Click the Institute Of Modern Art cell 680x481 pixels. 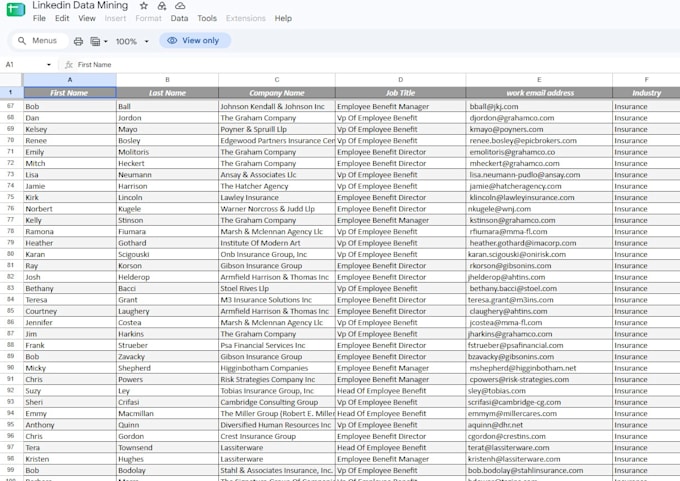[277, 243]
